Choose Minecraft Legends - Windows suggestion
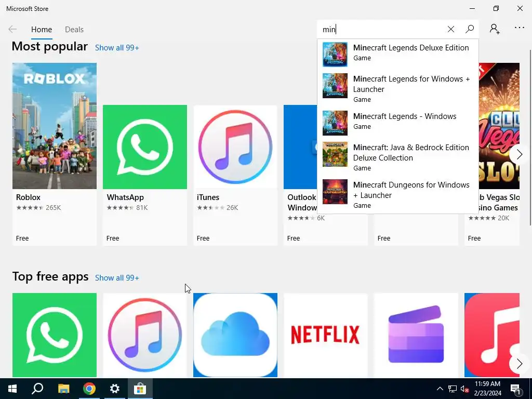The width and height of the screenshot is (532, 399). click(397, 123)
